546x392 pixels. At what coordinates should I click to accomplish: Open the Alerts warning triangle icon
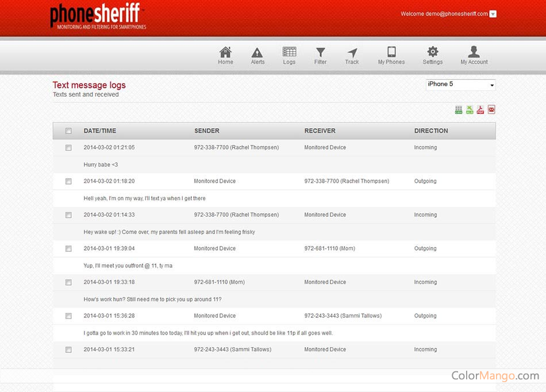[x=257, y=52]
